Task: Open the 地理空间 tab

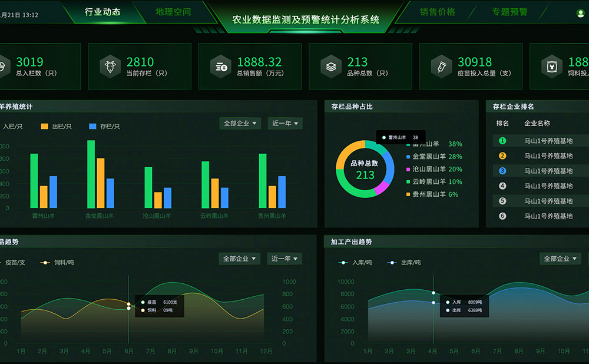Action: coord(174,11)
